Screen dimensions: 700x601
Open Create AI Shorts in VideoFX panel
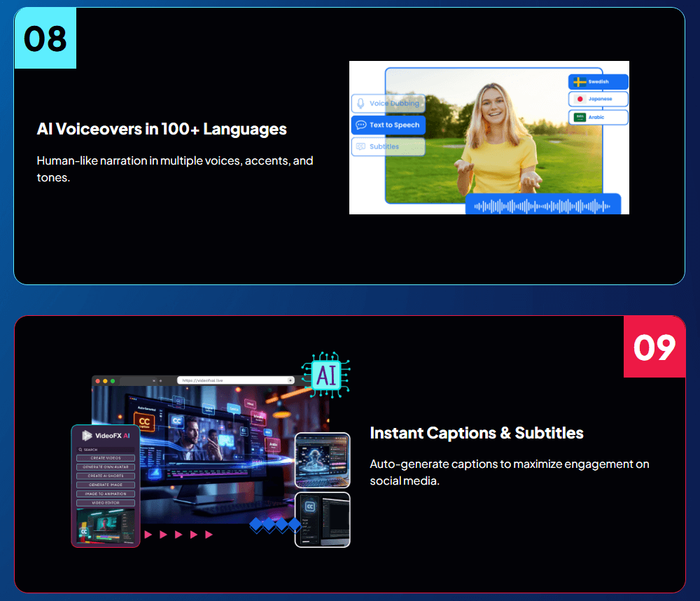106,476
